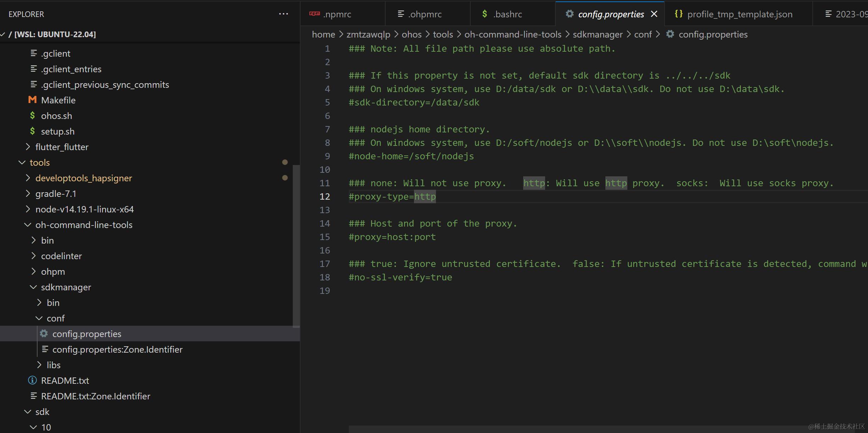Click the braces icon on profile_tmp_template.json tab
This screenshot has width=868, height=433.
click(678, 14)
